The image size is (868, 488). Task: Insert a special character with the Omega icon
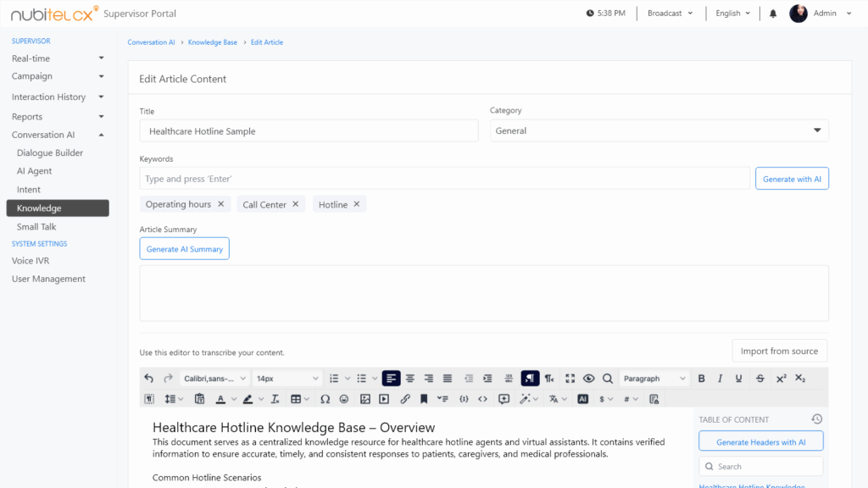pyautogui.click(x=324, y=398)
